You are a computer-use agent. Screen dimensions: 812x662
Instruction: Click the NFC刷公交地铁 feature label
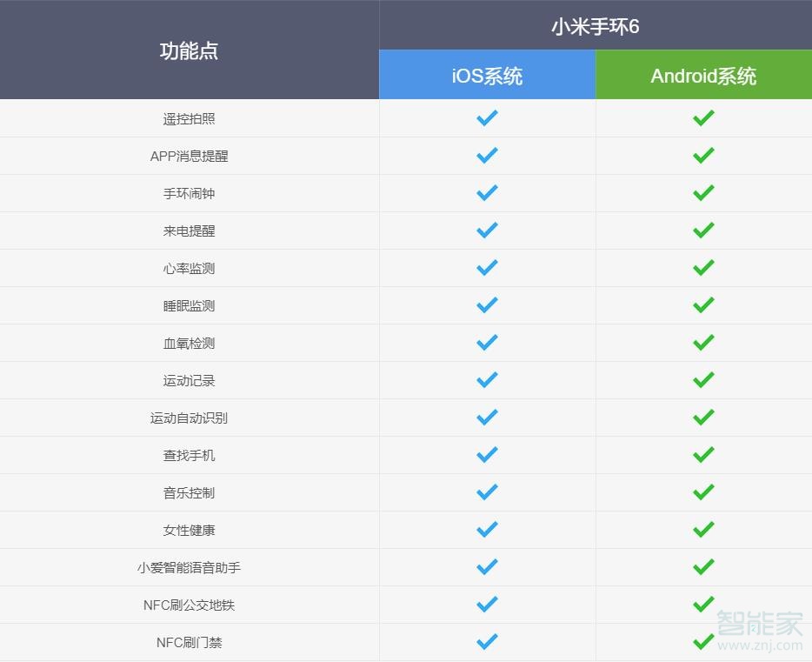click(x=189, y=605)
